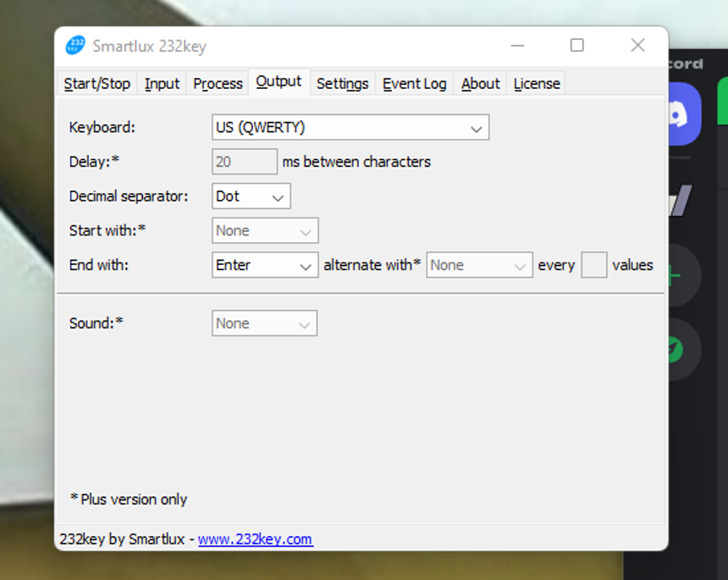Open the About tab

[x=480, y=84]
